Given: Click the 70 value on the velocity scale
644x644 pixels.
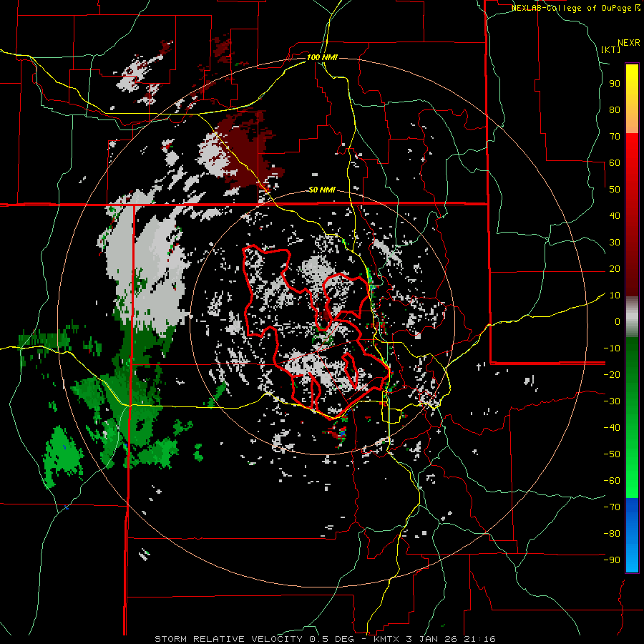Looking at the screenshot, I should point(615,137).
